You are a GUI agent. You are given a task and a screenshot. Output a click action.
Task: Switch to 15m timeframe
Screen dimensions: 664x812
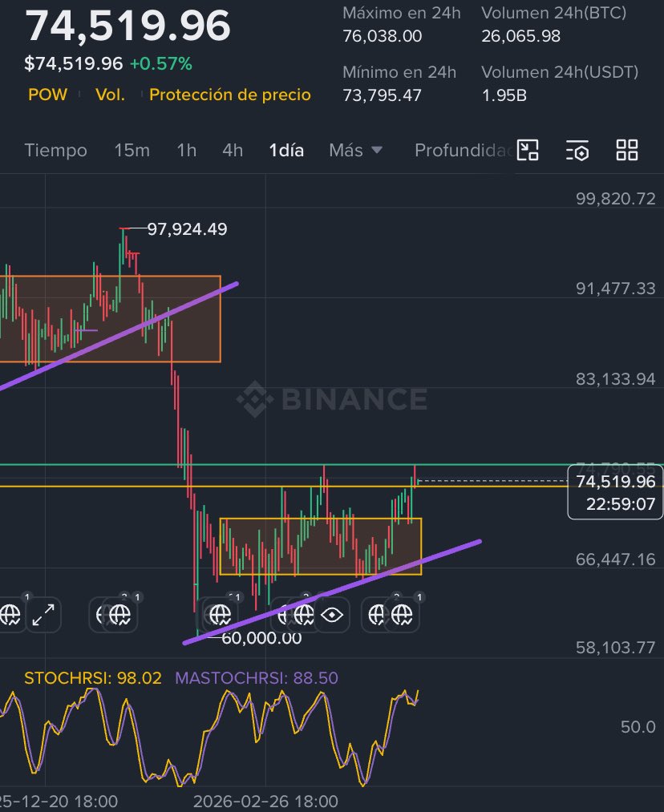pos(132,150)
